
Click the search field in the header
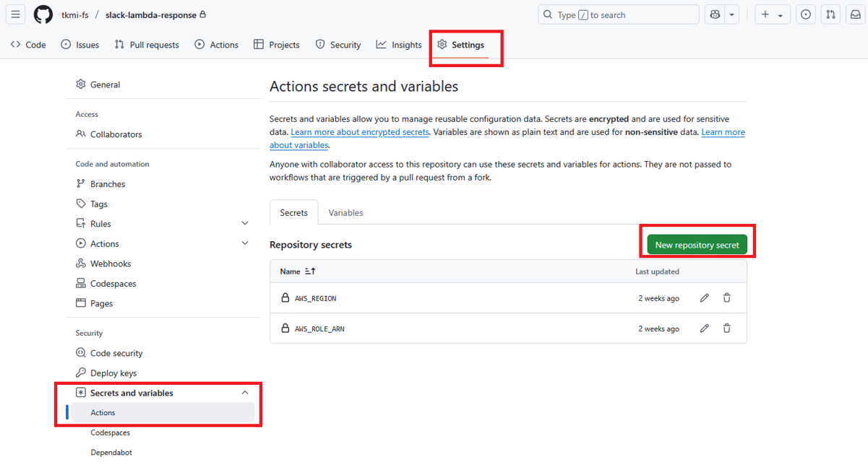point(618,14)
